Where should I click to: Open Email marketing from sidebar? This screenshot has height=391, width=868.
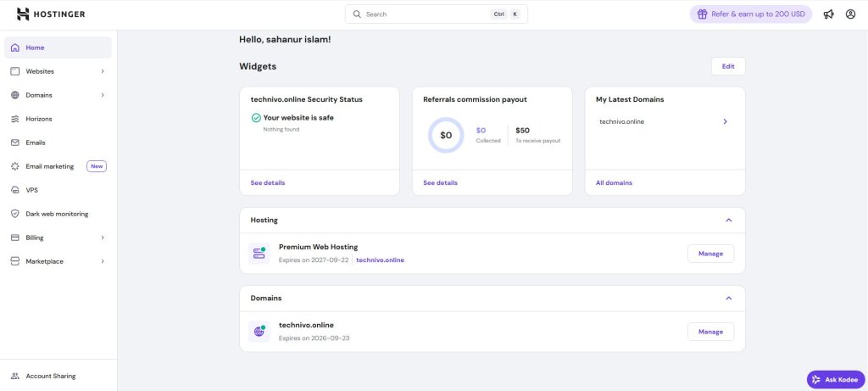pyautogui.click(x=50, y=166)
